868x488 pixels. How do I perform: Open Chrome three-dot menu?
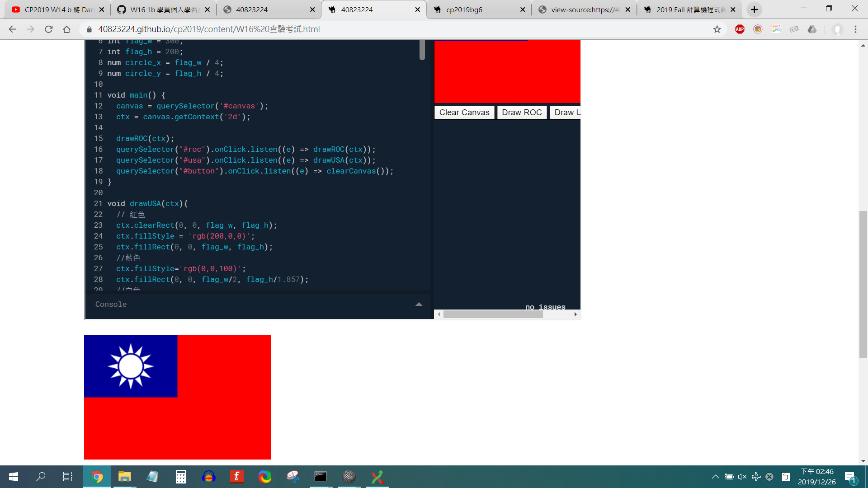click(855, 29)
